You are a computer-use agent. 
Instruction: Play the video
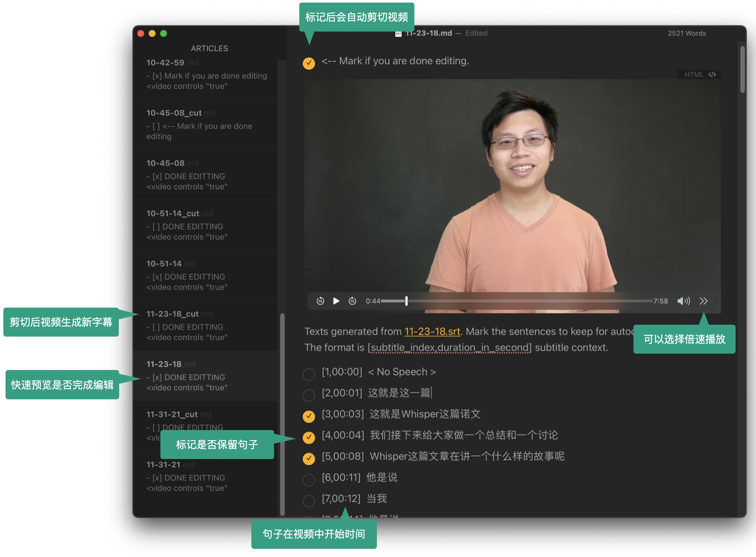click(x=336, y=301)
